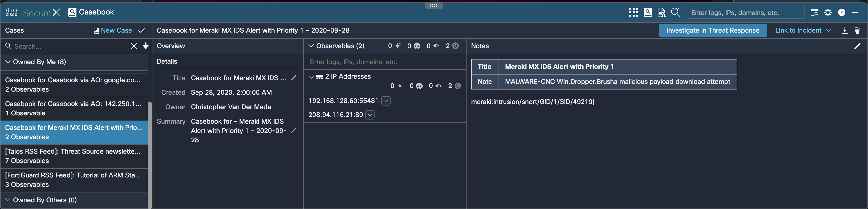Click the Owner name Christopher Van Der Made
This screenshot has width=868, height=209.
pos(231,107)
